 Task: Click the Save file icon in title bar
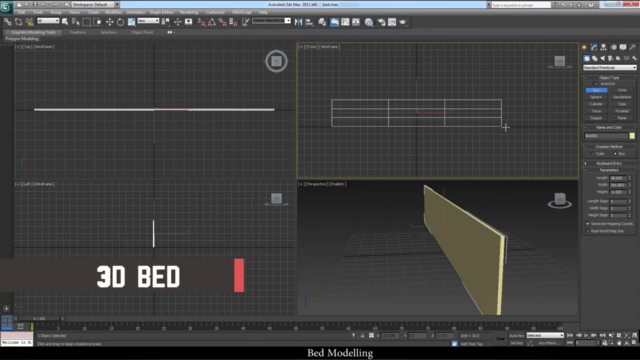[35, 4]
